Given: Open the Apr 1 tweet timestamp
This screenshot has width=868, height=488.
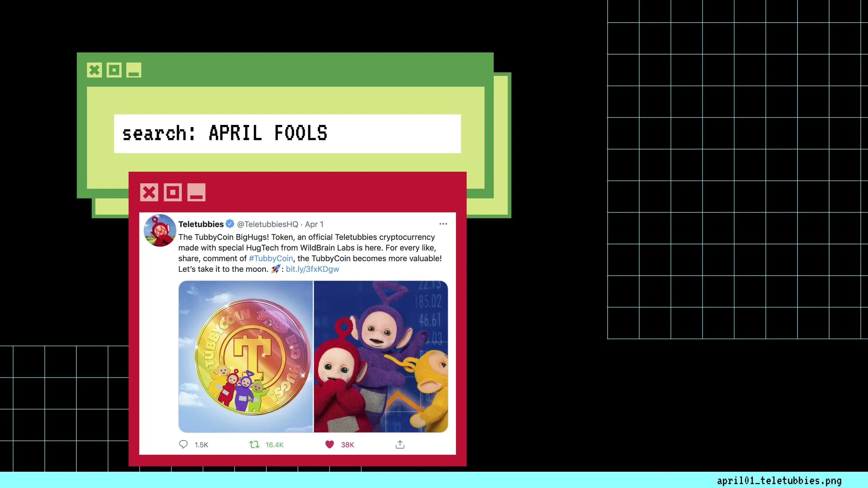Looking at the screenshot, I should [x=314, y=224].
